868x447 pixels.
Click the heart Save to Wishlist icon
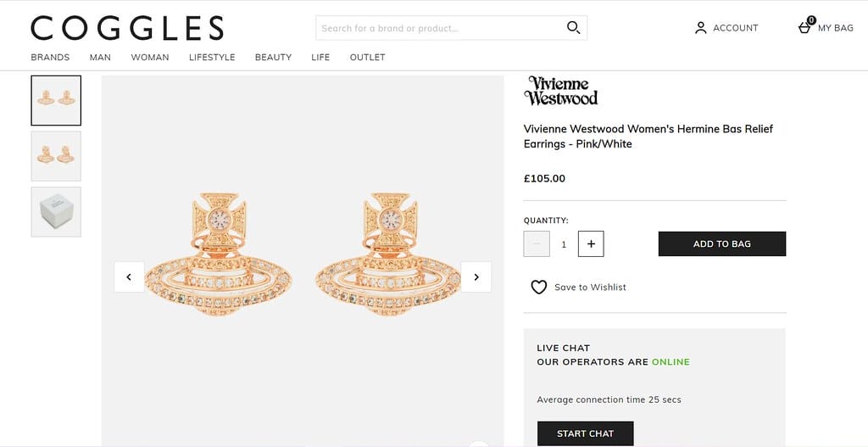[x=539, y=288]
